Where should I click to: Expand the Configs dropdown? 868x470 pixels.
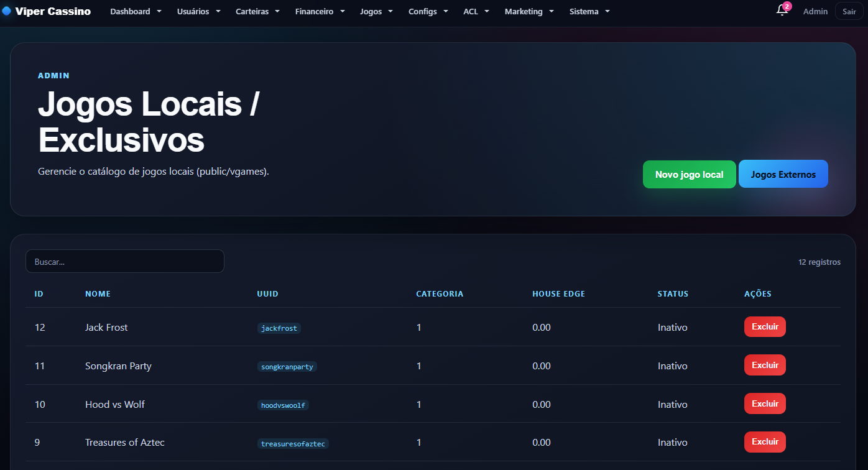(x=428, y=11)
